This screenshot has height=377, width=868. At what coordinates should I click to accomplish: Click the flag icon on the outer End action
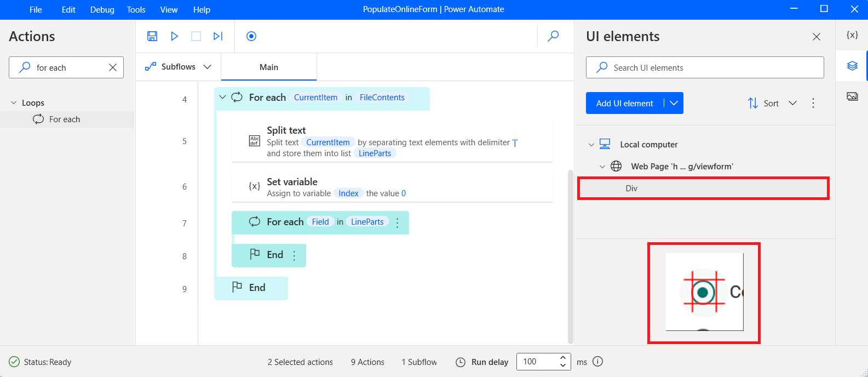pyautogui.click(x=237, y=287)
